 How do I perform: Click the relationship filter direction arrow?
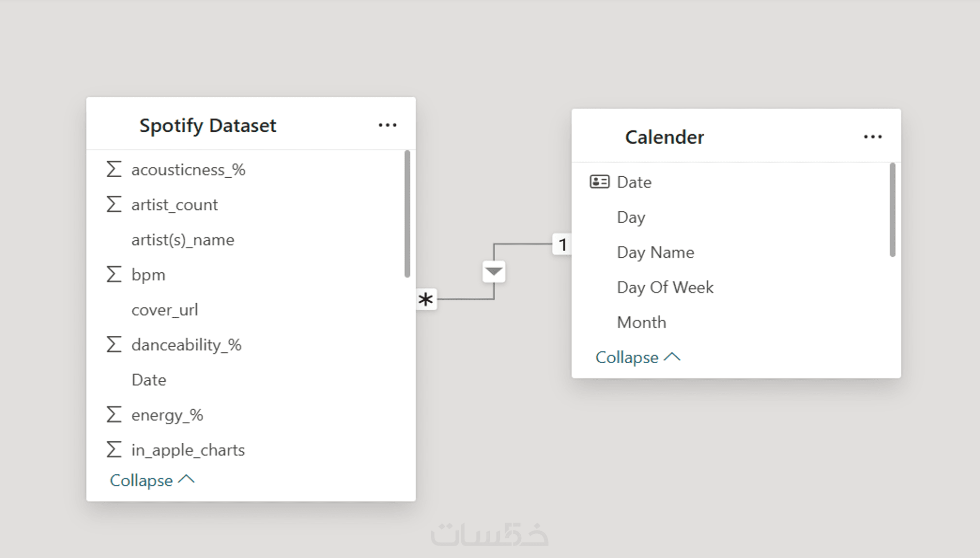[x=494, y=271]
